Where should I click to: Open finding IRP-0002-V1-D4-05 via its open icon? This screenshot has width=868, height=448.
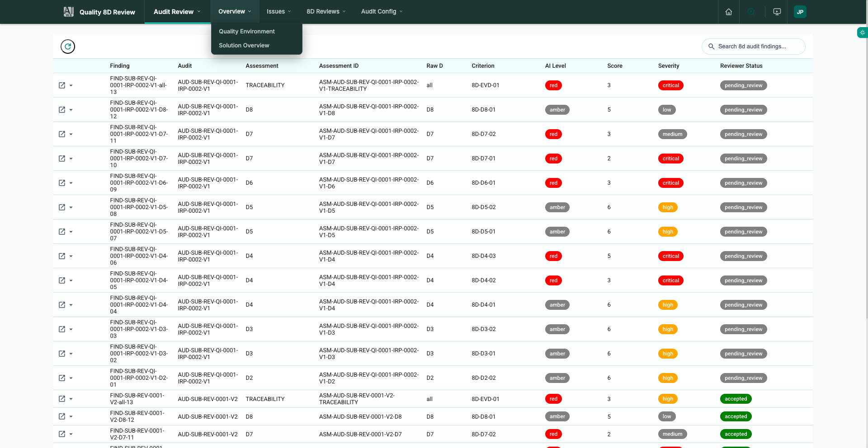click(62, 280)
